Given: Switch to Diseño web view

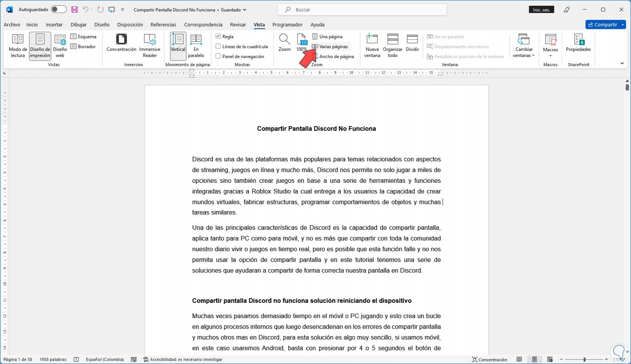Looking at the screenshot, I should [x=60, y=46].
